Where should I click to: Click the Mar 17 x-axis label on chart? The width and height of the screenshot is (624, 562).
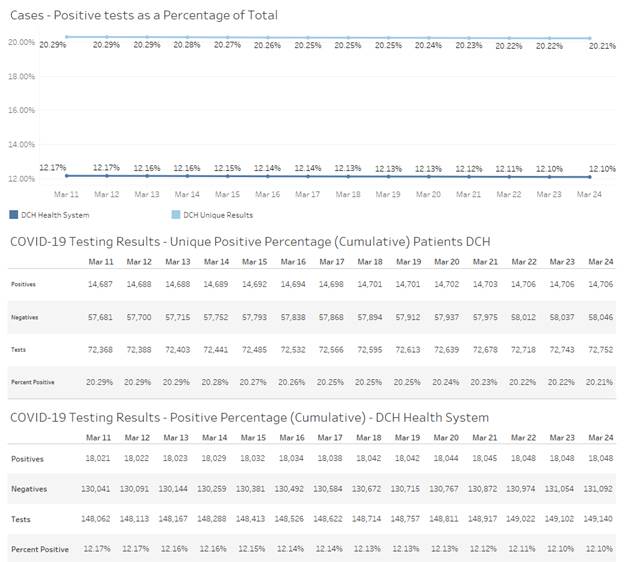308,194
